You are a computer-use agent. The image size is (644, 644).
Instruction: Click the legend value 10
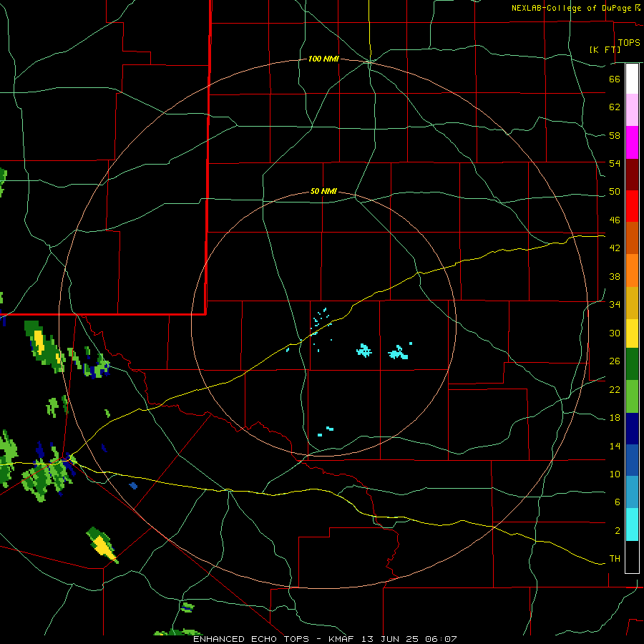click(615, 474)
